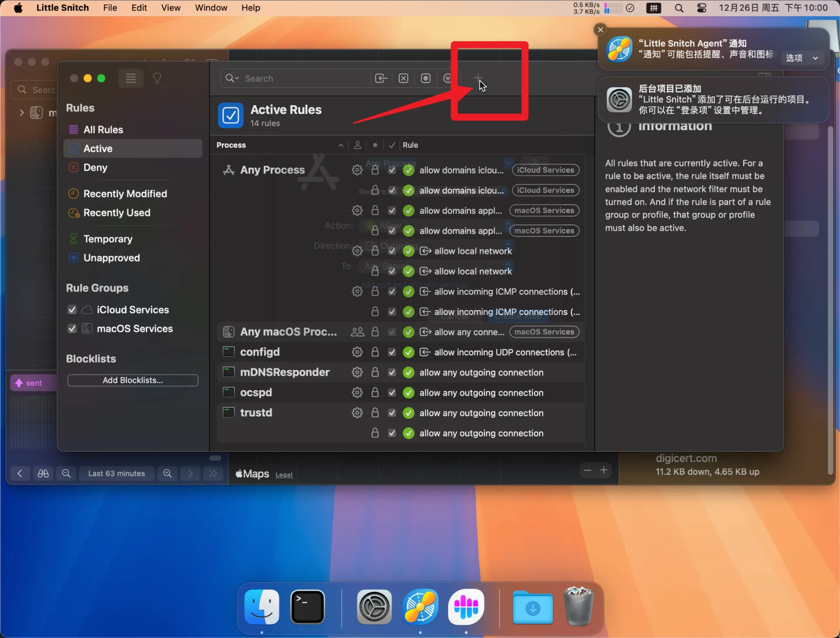Open Window menu
Viewport: 840px width, 638px height.
tap(211, 8)
